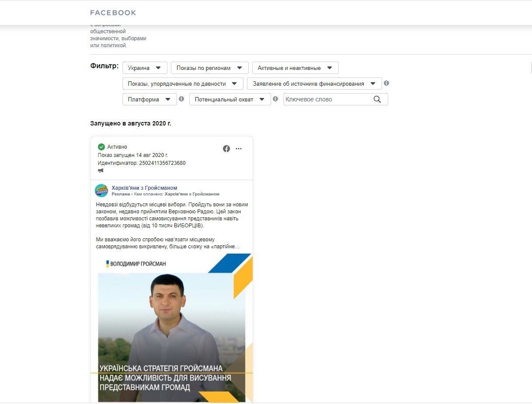This screenshot has height=404, width=532.
Task: Open the Платформа filter dropdown
Action: (149, 99)
